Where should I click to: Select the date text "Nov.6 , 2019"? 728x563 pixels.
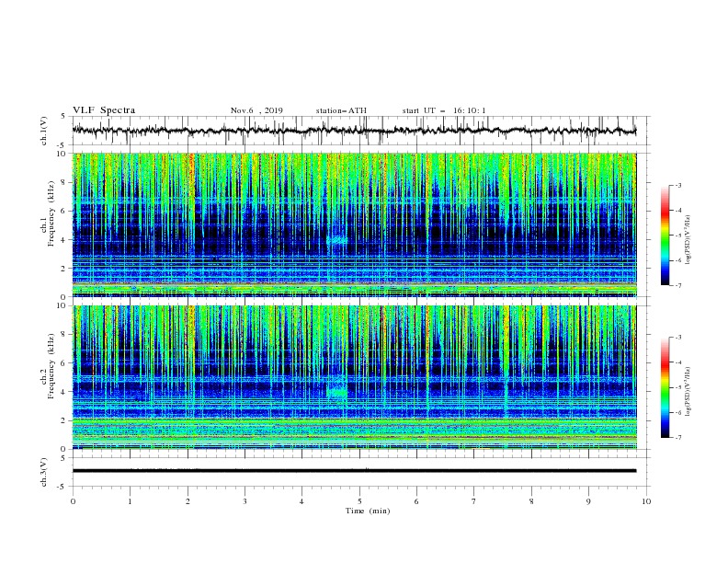click(256, 110)
